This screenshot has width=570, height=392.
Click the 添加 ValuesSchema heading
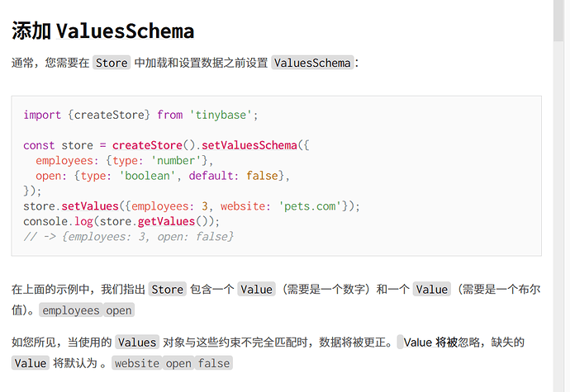(102, 31)
